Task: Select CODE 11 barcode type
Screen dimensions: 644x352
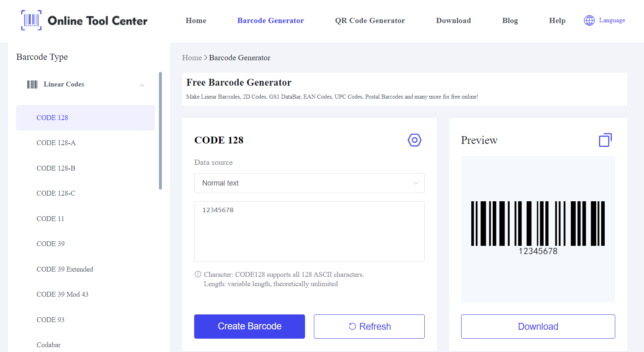Action: [50, 219]
